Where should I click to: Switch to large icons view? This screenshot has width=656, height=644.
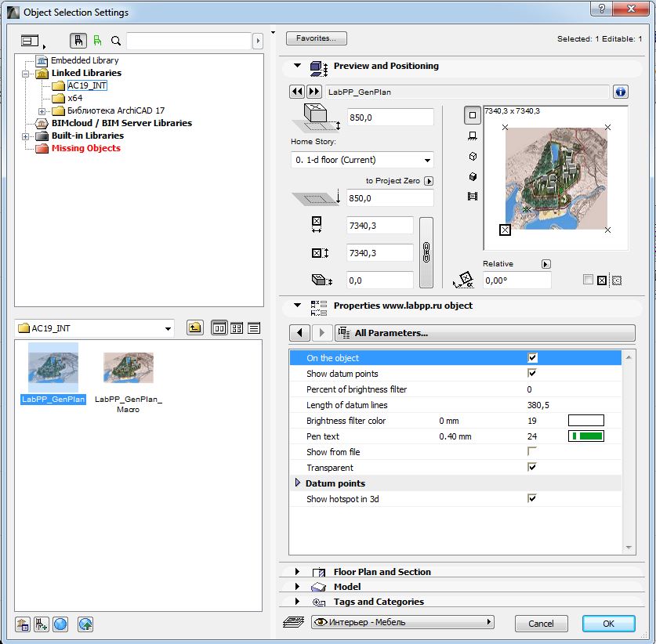coord(219,328)
